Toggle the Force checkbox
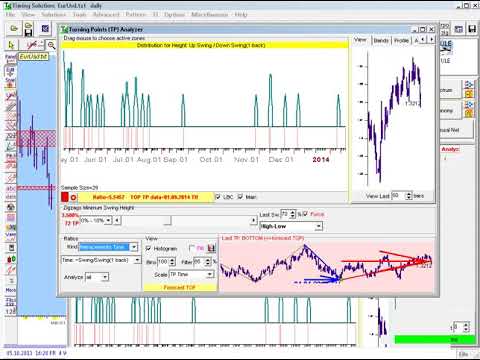 [x=305, y=214]
